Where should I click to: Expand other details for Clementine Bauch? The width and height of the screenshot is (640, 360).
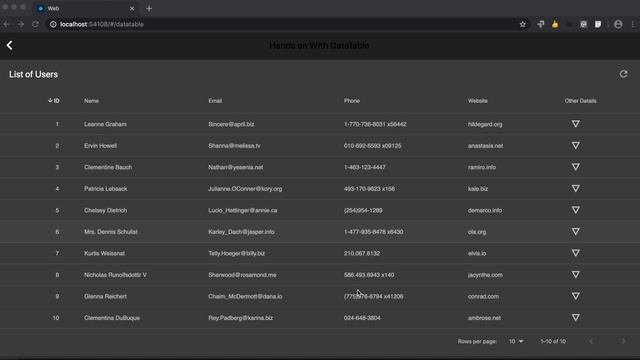point(576,167)
